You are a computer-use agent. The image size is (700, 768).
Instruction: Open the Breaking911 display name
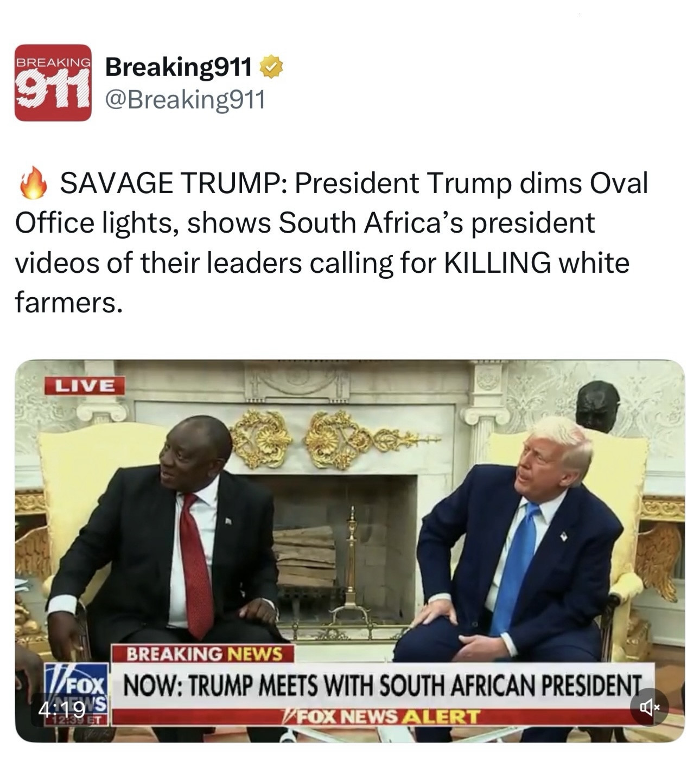[x=179, y=67]
